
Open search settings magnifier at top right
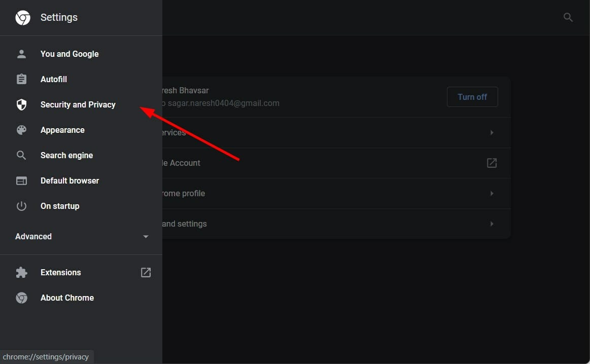pyautogui.click(x=568, y=18)
